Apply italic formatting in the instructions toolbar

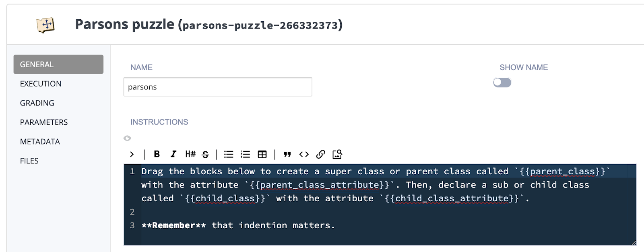pos(173,154)
